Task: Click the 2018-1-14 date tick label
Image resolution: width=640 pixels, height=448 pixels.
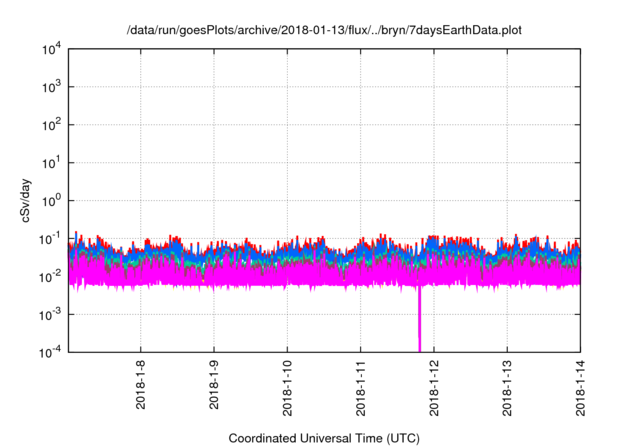Action: 580,388
